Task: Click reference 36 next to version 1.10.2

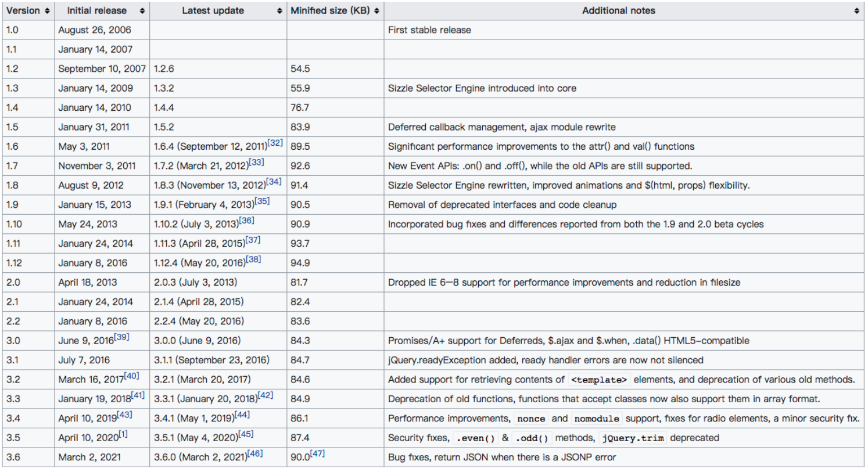Action: click(246, 221)
